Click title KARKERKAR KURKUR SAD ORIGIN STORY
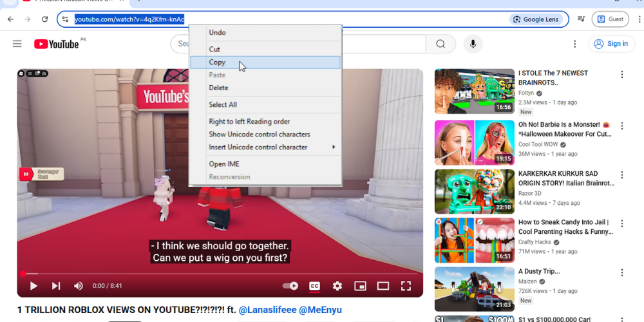The width and height of the screenshot is (644, 322). click(x=566, y=178)
